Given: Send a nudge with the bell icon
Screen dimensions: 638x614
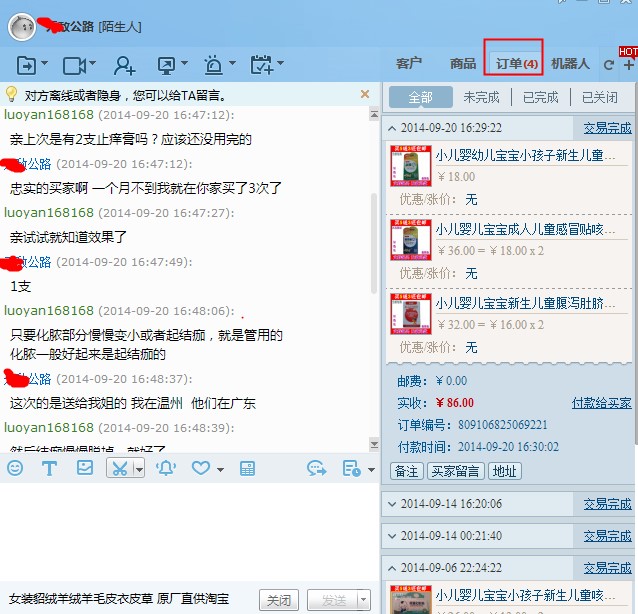Looking at the screenshot, I should pyautogui.click(x=166, y=468).
